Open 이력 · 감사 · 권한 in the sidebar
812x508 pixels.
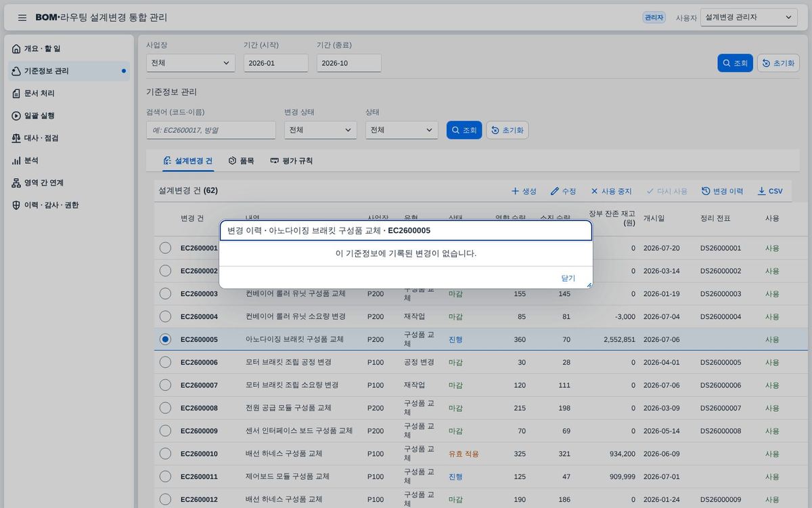(x=69, y=205)
